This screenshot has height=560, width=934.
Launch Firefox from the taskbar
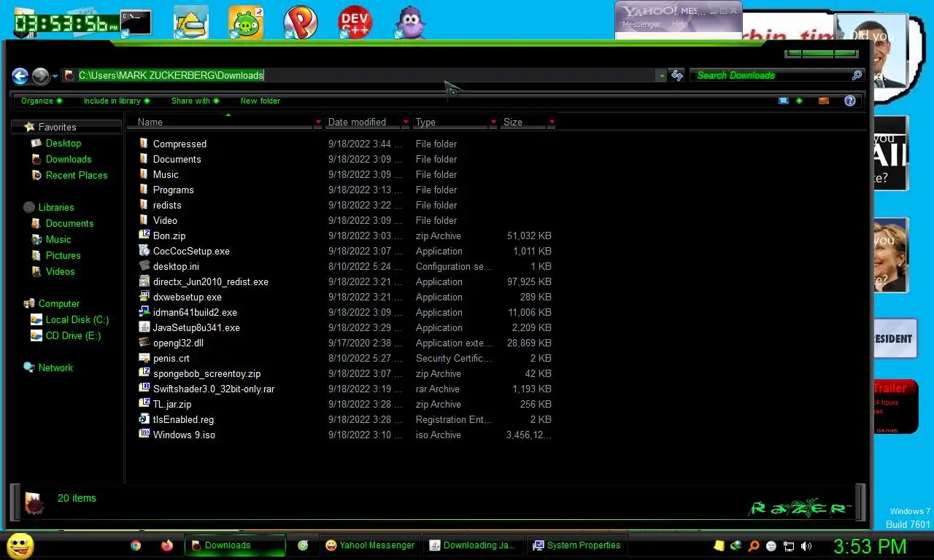(167, 545)
